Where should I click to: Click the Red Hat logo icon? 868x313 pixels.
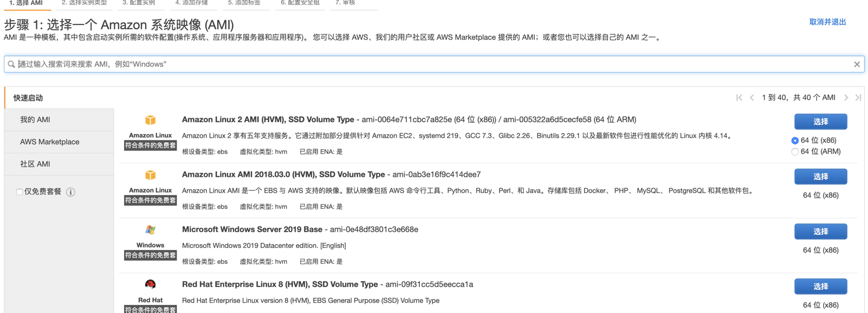click(x=150, y=284)
